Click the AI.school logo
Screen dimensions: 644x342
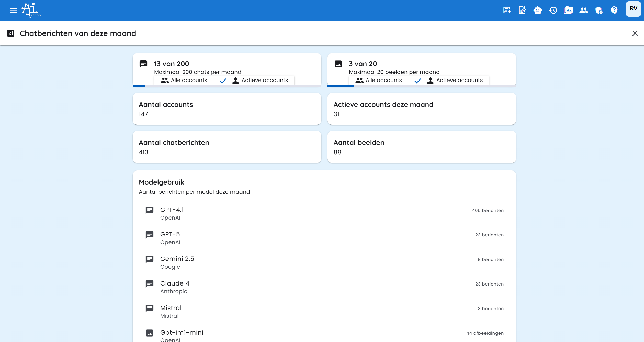(x=30, y=10)
